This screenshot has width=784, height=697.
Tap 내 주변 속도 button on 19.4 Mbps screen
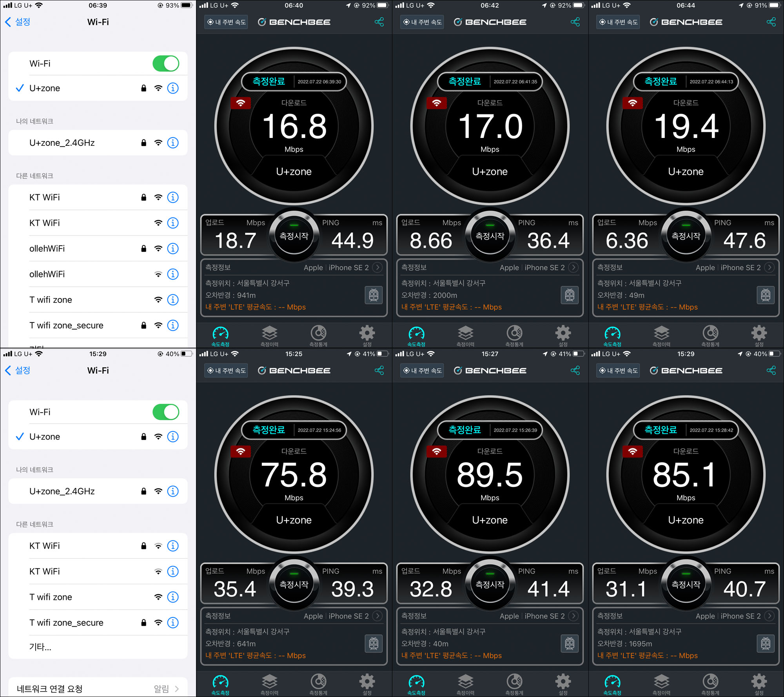click(x=618, y=22)
